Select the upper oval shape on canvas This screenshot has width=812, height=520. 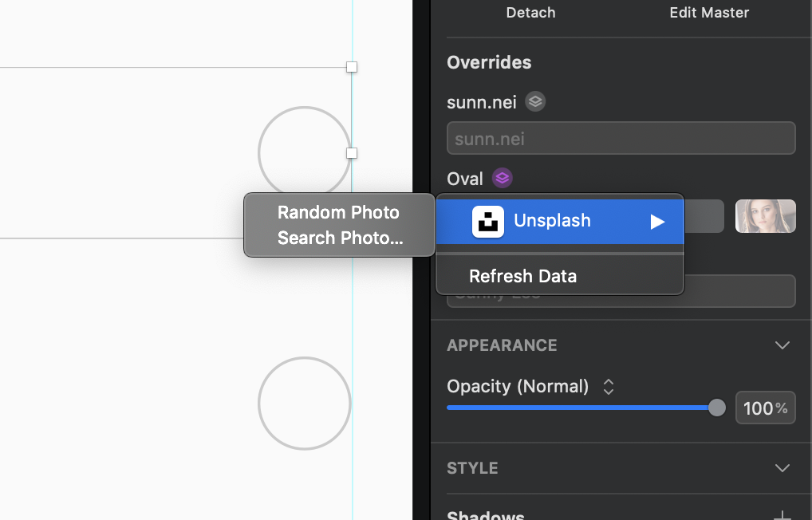[304, 152]
